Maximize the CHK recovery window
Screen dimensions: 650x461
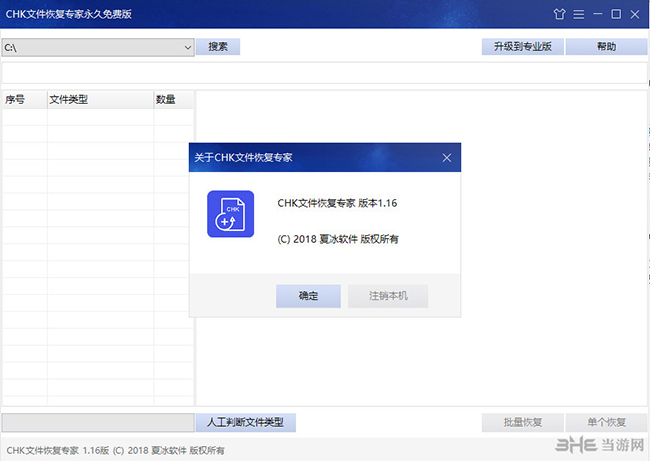point(616,14)
